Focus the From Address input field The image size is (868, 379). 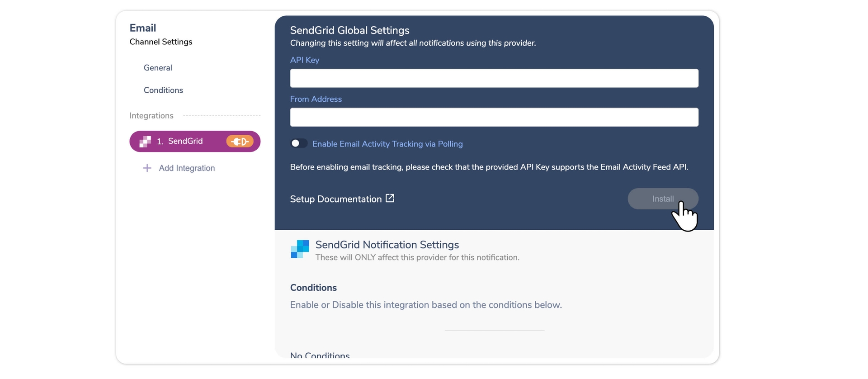pos(494,117)
